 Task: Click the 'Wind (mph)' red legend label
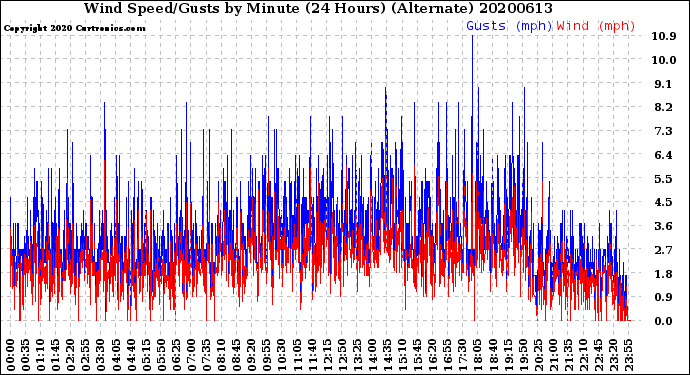pyautogui.click(x=596, y=26)
